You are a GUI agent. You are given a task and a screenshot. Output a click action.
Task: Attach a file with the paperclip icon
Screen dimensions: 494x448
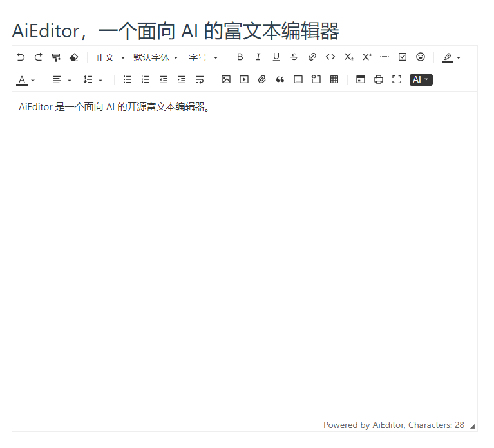tap(261, 79)
